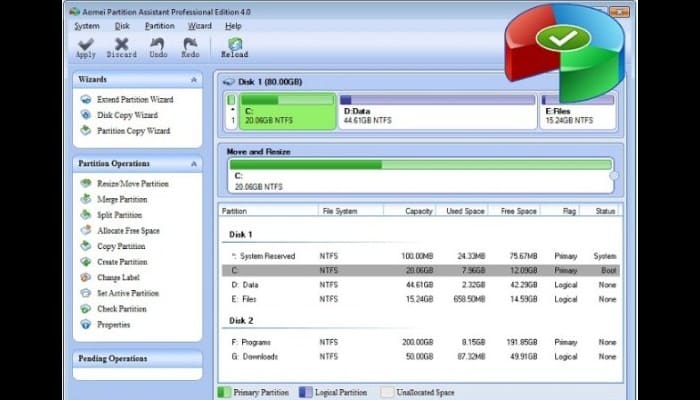Image resolution: width=700 pixels, height=400 pixels.
Task: Click the Pending Operations panel header
Action: 138,358
